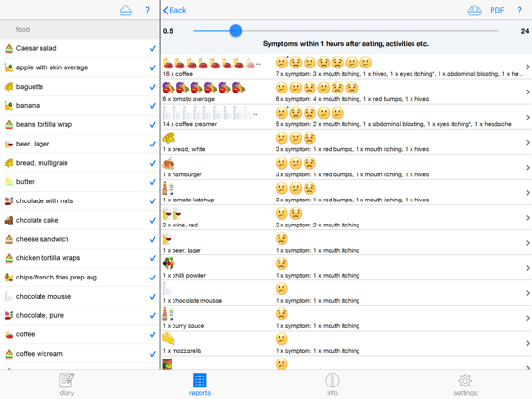The image size is (532, 399).
Task: Click hamburger icon in report list
Action: pyautogui.click(x=169, y=163)
